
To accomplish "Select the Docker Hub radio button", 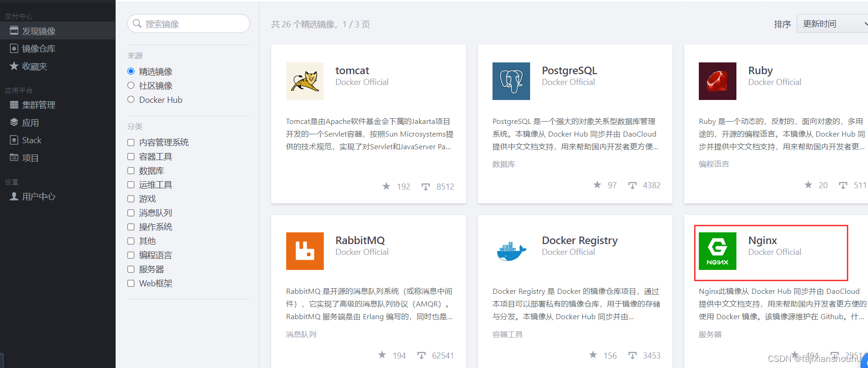I will click(x=131, y=100).
